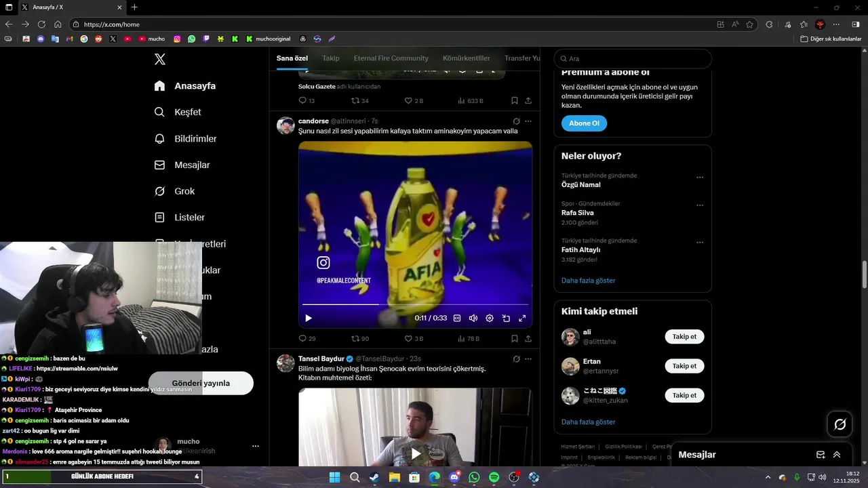
Task: Mute the AFIA video volume
Action: coord(473,318)
